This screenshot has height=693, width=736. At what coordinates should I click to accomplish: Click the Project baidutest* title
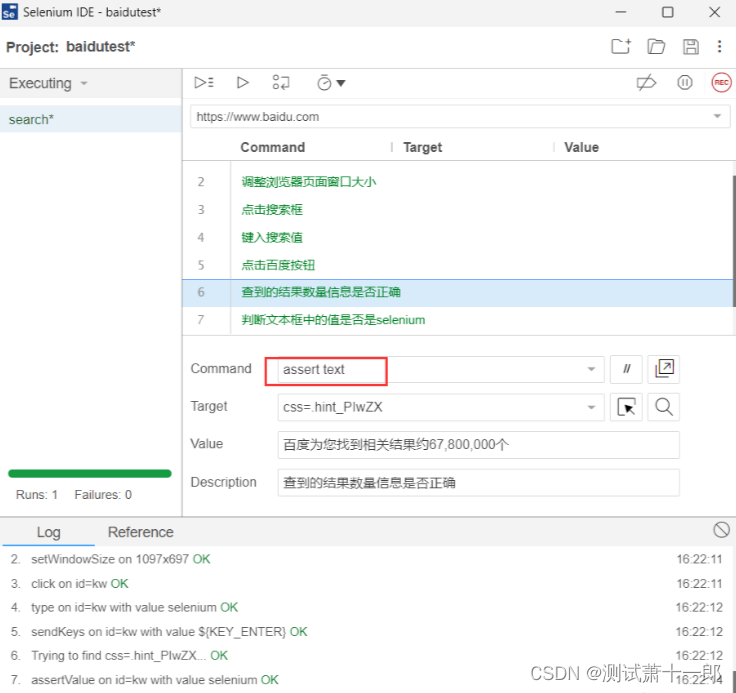click(x=70, y=46)
